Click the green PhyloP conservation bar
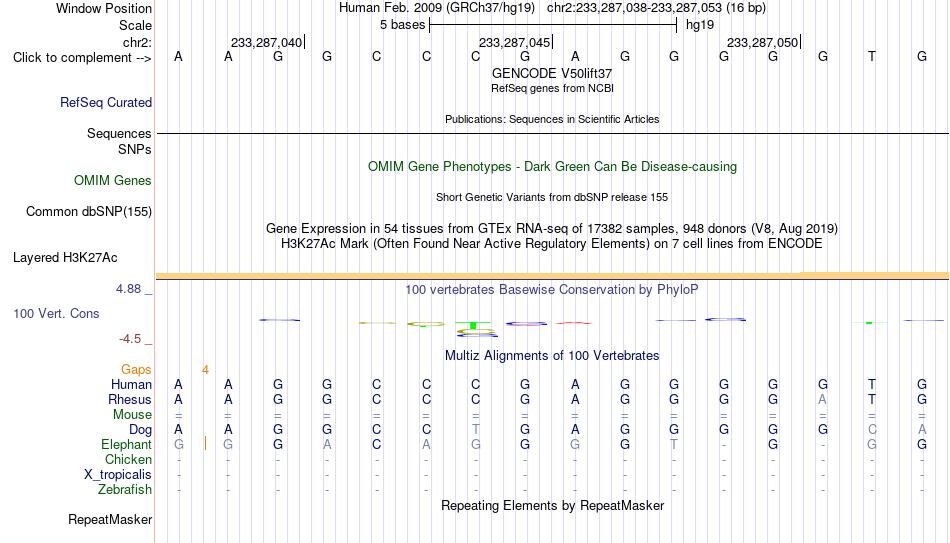The width and height of the screenshot is (950, 543). (473, 325)
